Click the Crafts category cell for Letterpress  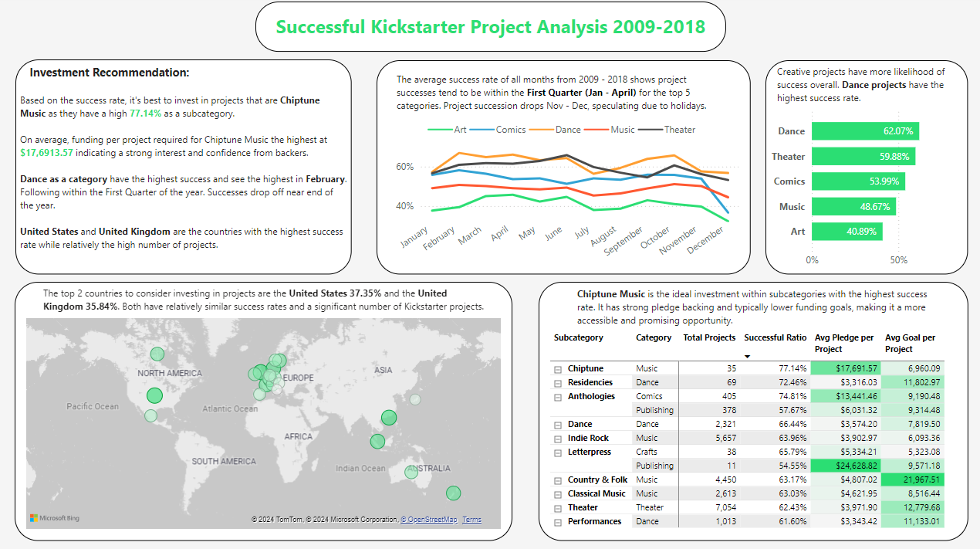pyautogui.click(x=655, y=452)
